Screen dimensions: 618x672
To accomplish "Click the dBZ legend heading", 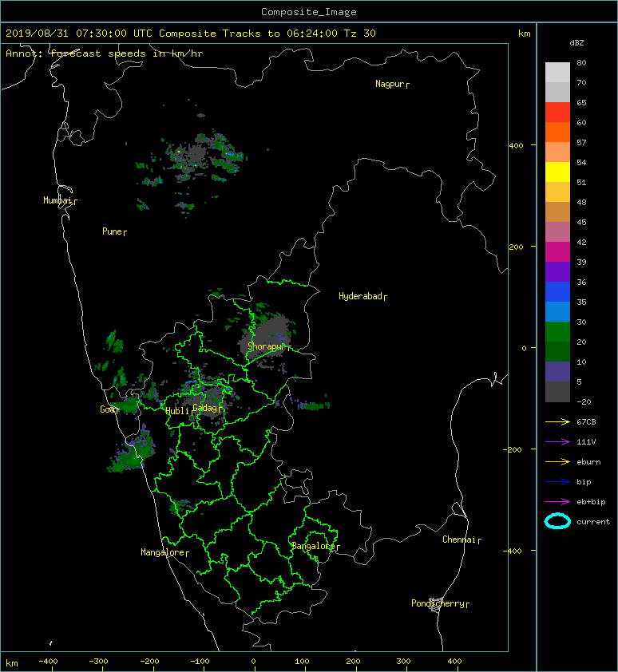I will pos(576,43).
